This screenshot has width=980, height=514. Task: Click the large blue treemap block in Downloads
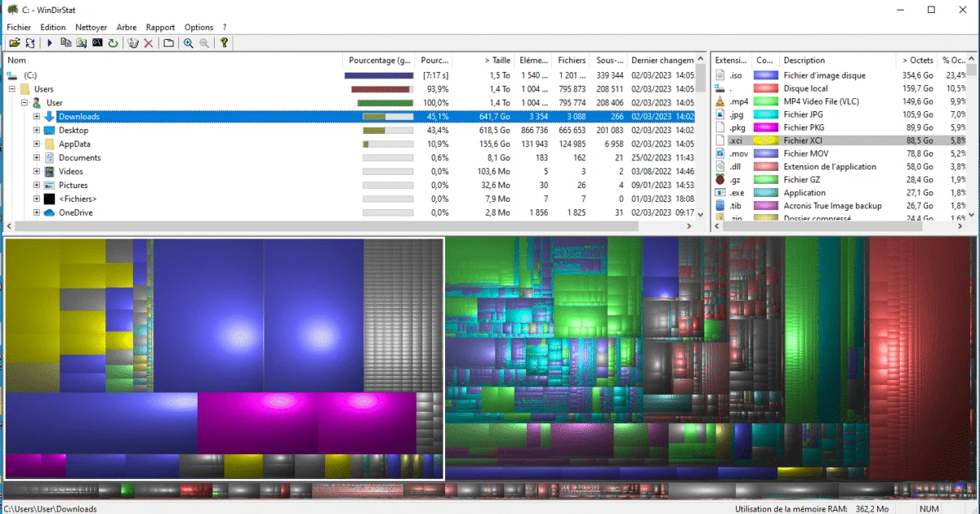click(208, 315)
